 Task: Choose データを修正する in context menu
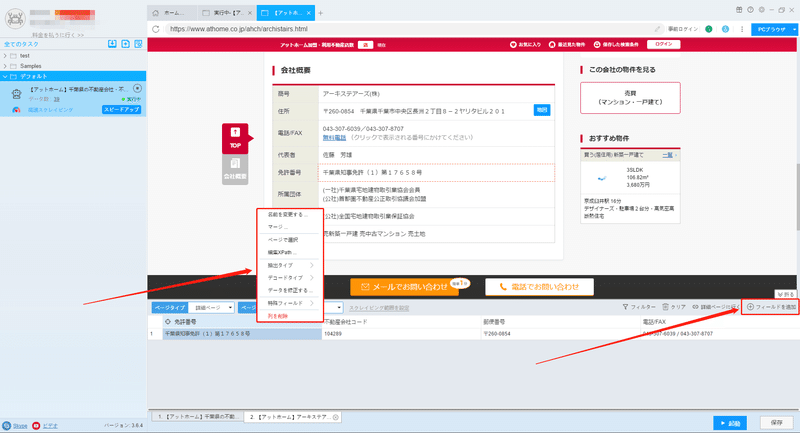pyautogui.click(x=290, y=290)
